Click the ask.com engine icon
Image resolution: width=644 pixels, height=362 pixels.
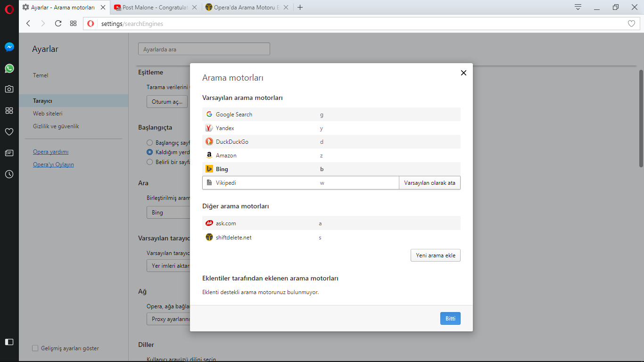pos(209,223)
